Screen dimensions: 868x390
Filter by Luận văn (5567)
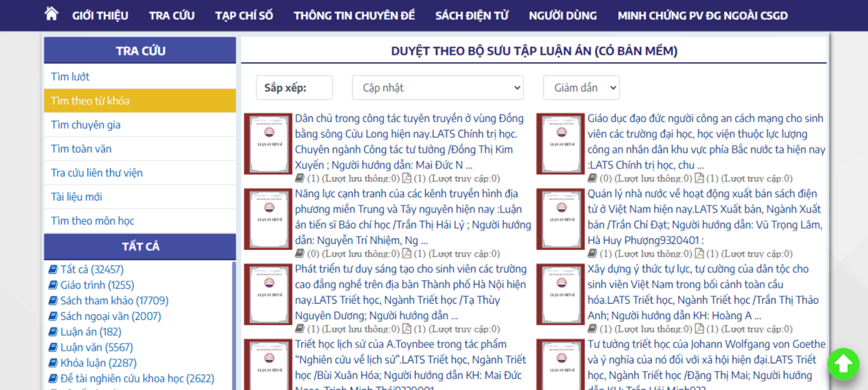pos(97,347)
